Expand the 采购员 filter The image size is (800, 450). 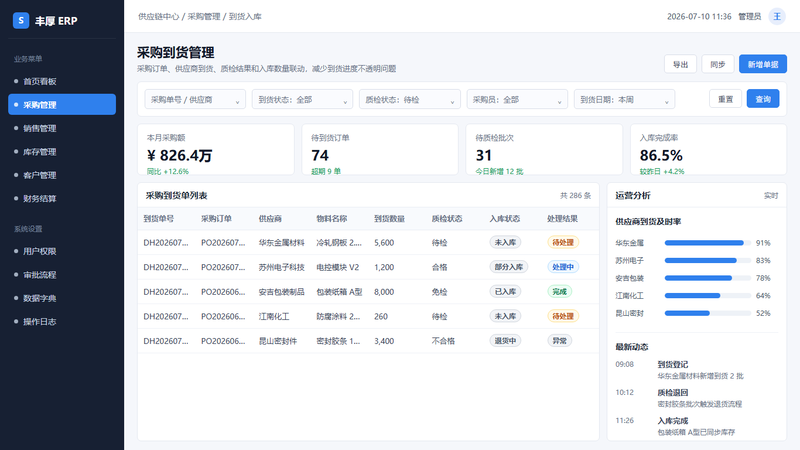pos(517,99)
